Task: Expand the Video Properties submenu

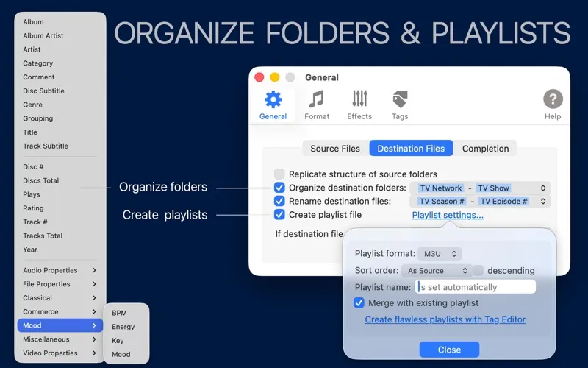Action: [60, 353]
